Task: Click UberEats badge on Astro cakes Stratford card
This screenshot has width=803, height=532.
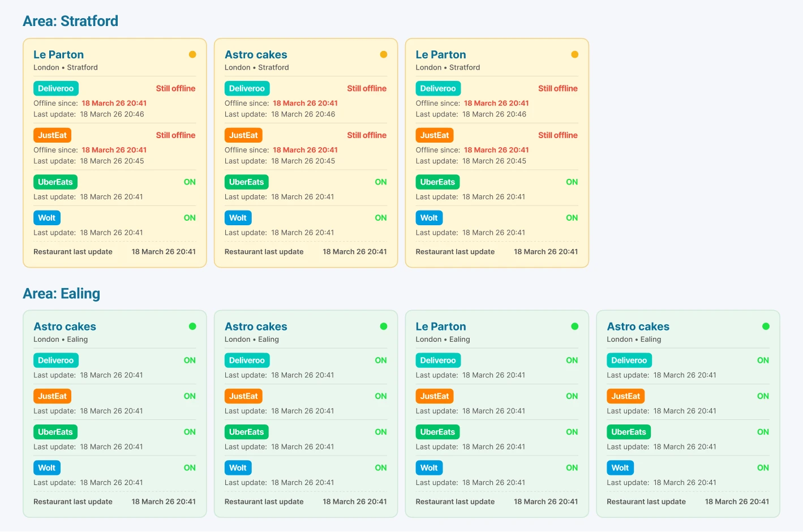Action: [x=247, y=182]
